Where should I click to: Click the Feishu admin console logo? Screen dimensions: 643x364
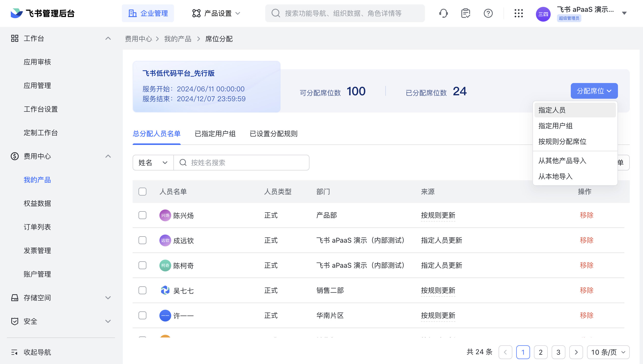(42, 13)
